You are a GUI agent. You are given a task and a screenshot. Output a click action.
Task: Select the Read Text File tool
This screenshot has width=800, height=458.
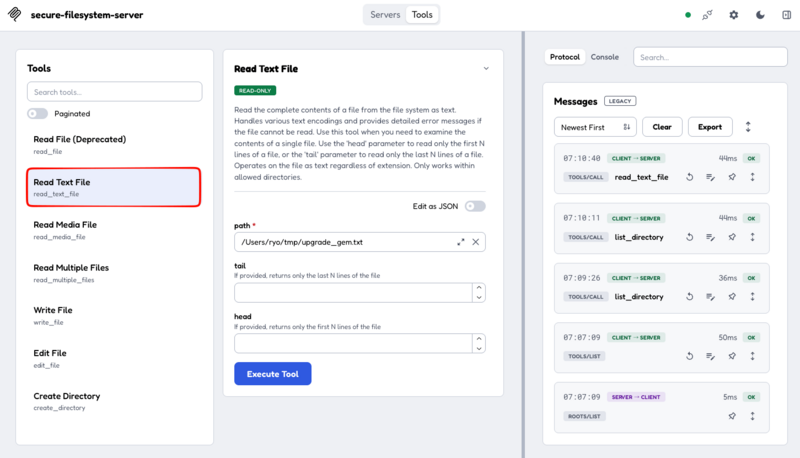coord(114,187)
